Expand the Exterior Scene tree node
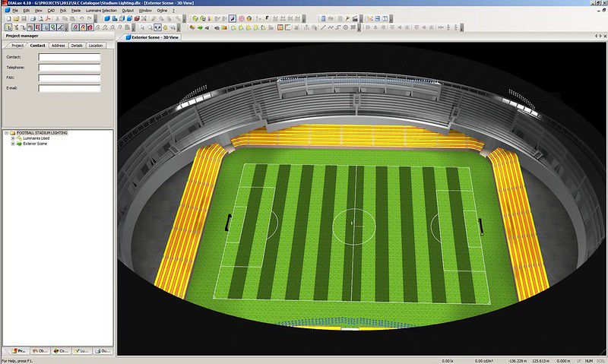This screenshot has width=608, height=364. (x=12, y=144)
